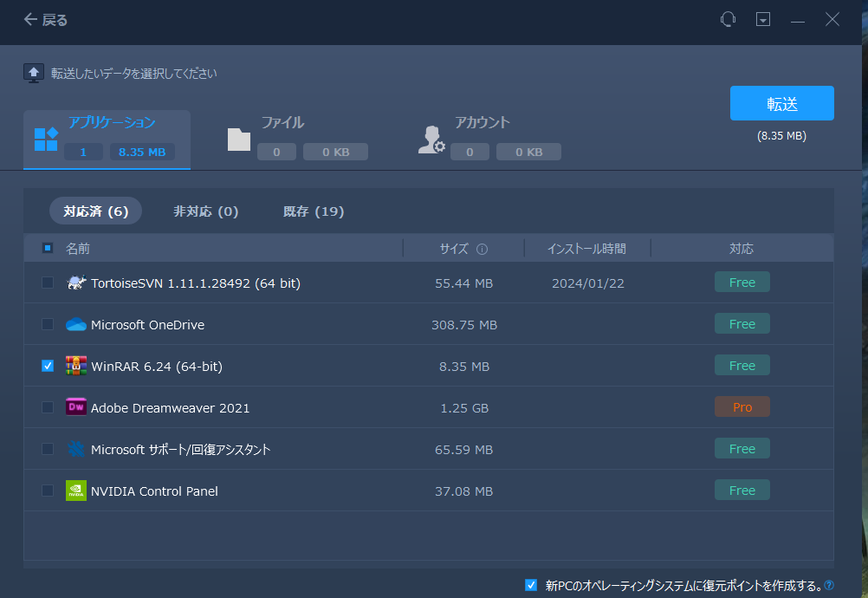Click the ファイル folder icon
The height and width of the screenshot is (598, 868).
click(x=238, y=139)
